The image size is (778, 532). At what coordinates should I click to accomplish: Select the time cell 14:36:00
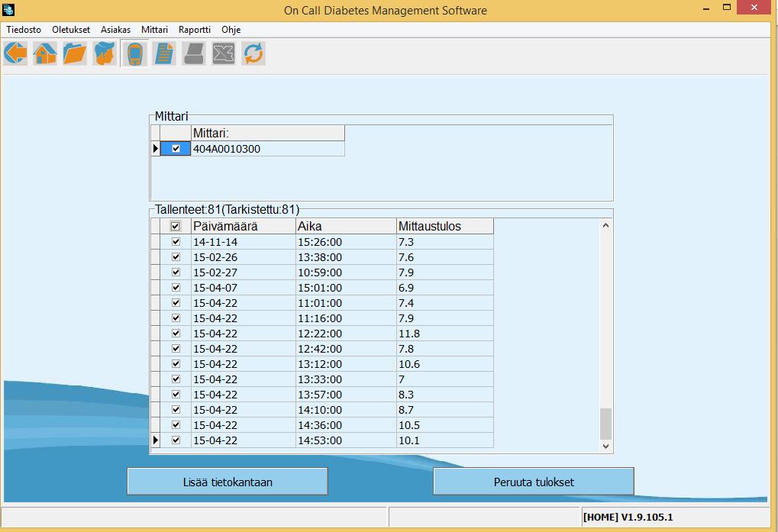click(x=346, y=425)
